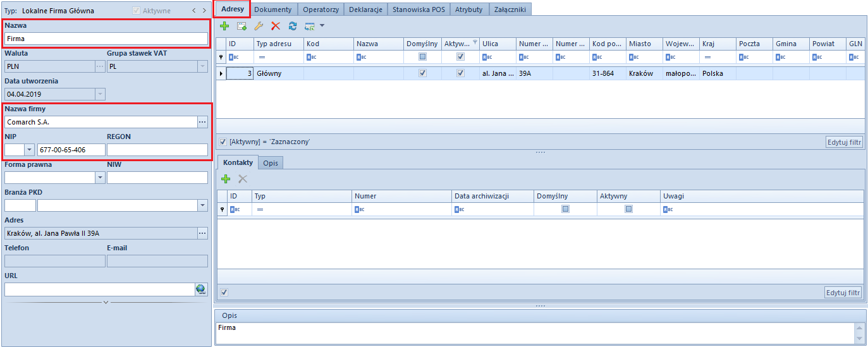
Task: Refresh the address list
Action: (x=293, y=26)
